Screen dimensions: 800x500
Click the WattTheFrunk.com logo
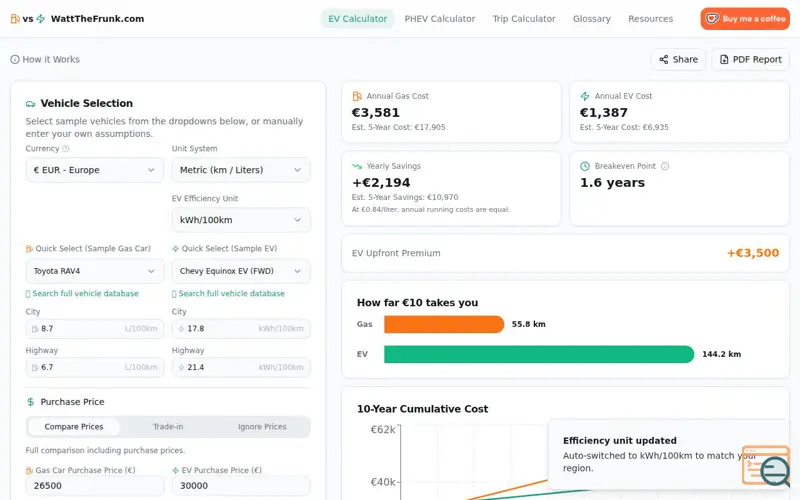coord(77,19)
